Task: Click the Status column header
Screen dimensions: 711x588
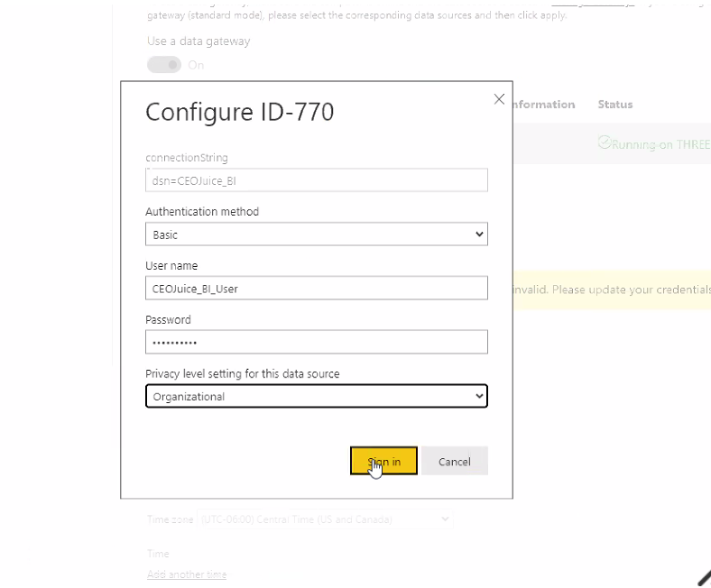Action: pos(614,105)
